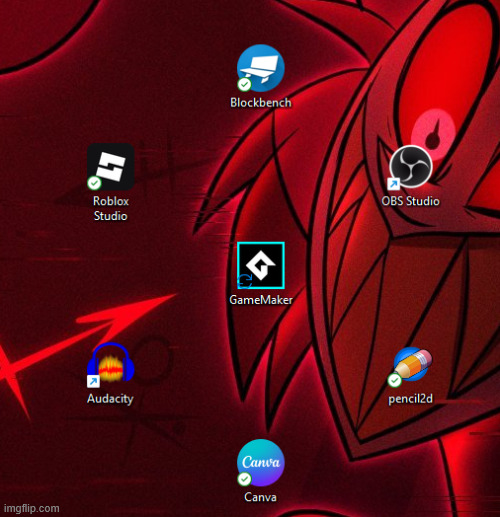Select the pencil2d desktop icon

point(411,366)
